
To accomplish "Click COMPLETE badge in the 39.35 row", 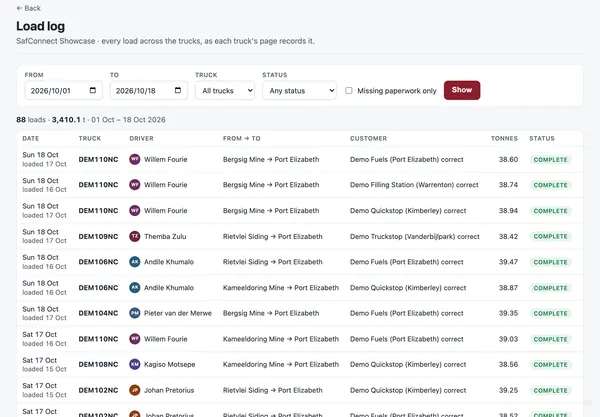I will click(x=550, y=313).
